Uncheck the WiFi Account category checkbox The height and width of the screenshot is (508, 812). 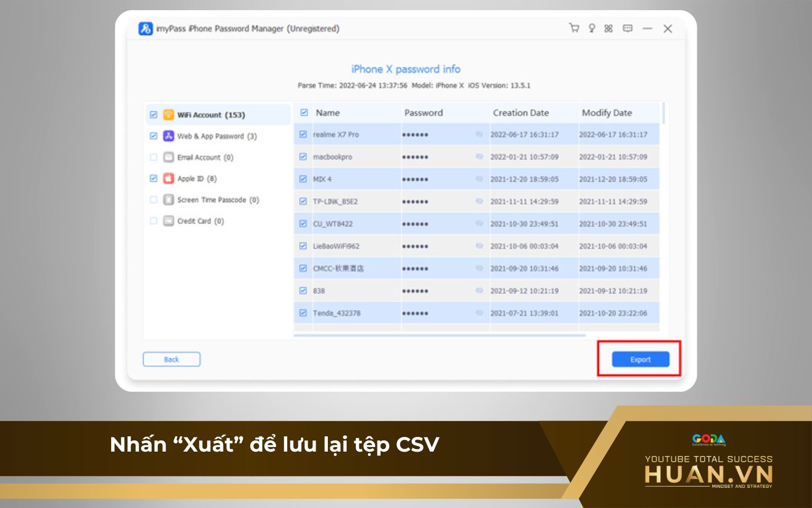point(153,115)
